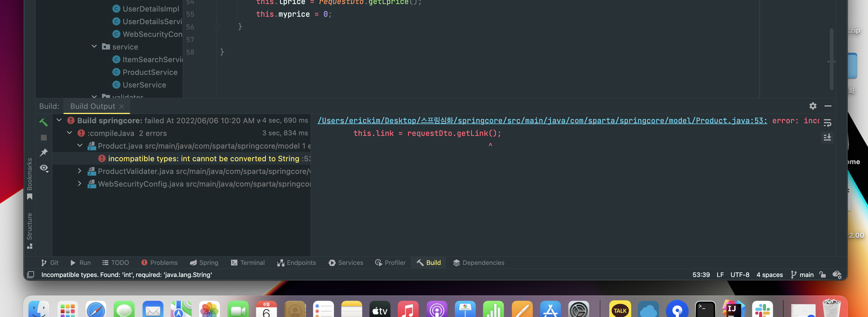Open Finder from the Dock
Viewport: 868px width, 317px height.
tap(39, 309)
